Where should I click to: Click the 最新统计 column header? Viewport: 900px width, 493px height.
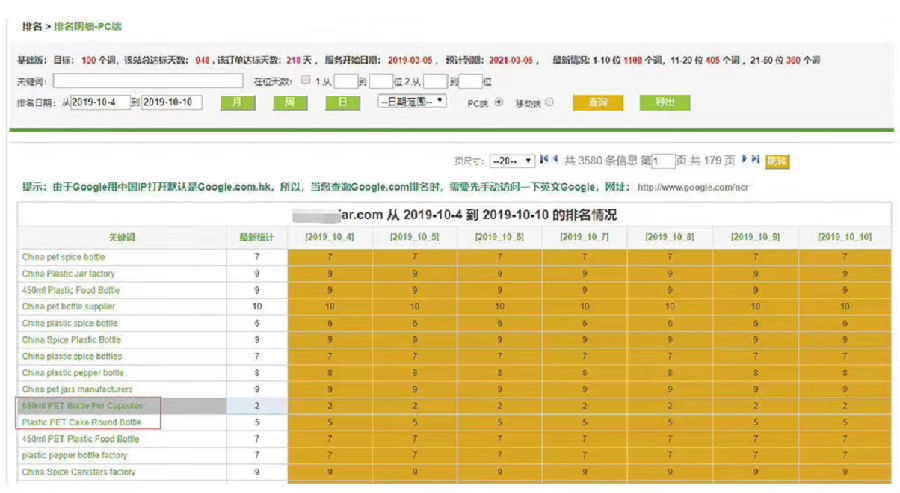(x=257, y=237)
